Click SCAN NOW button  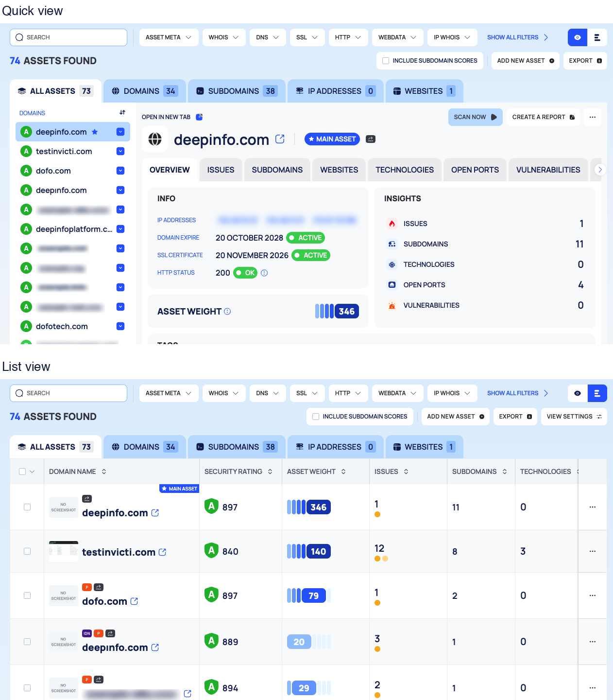(476, 117)
